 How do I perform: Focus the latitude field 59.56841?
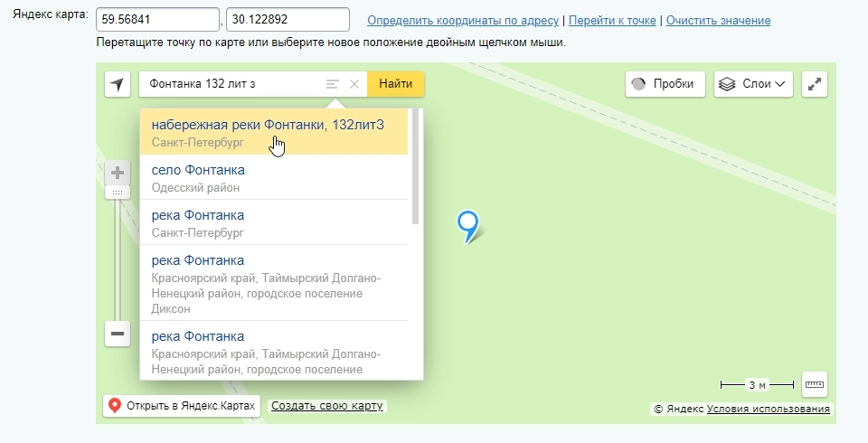coord(157,19)
